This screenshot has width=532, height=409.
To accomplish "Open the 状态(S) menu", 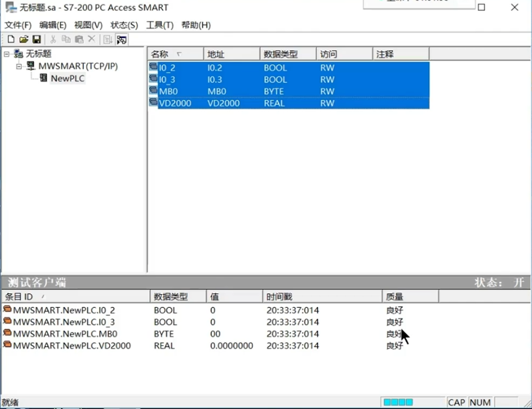I will click(124, 25).
